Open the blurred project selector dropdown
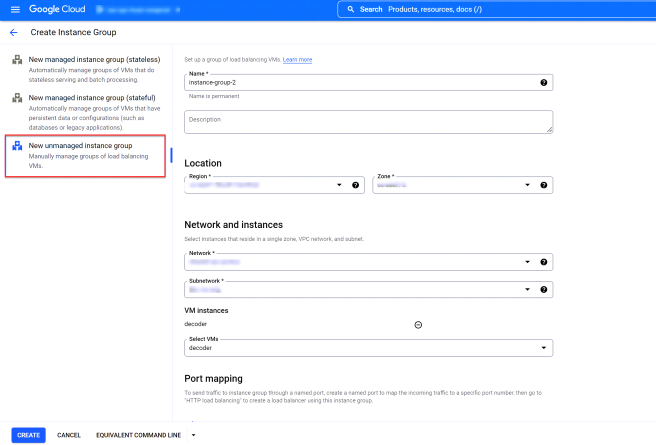The image size is (656, 445). [x=138, y=9]
